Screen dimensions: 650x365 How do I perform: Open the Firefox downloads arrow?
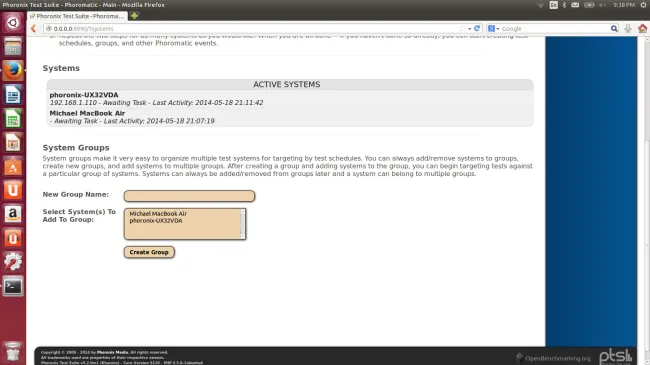(628, 28)
